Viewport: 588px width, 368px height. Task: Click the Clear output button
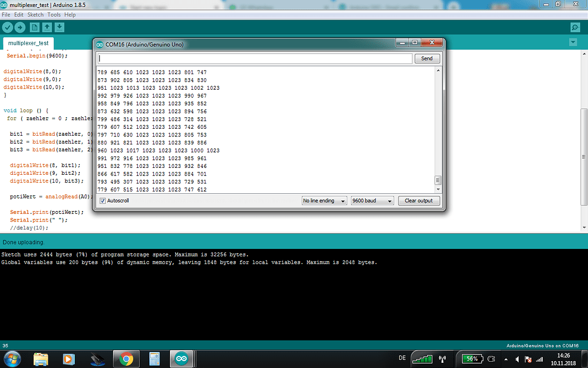pos(419,201)
